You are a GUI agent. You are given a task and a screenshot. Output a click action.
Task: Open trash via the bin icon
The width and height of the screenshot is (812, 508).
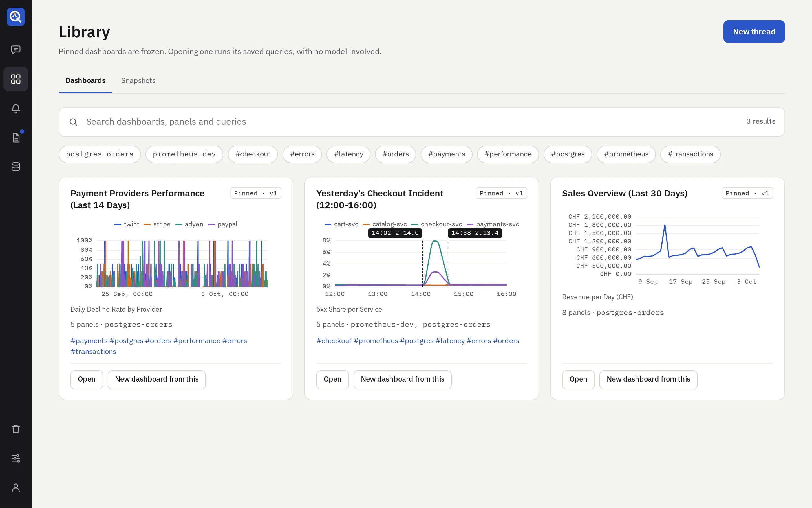point(16,429)
